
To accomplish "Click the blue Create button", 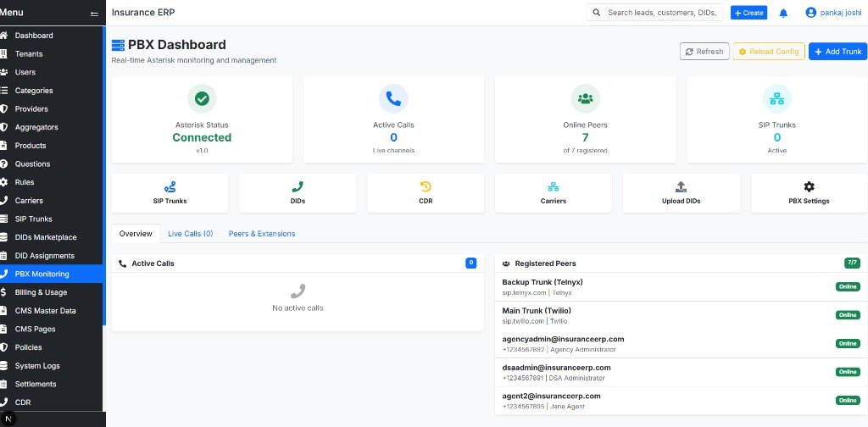I will (x=748, y=13).
